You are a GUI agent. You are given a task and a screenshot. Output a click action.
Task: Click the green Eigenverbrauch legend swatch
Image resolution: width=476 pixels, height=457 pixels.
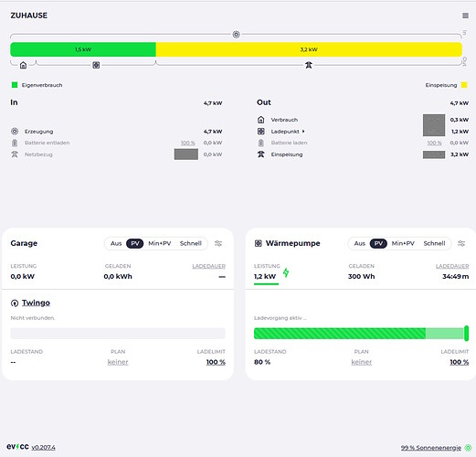(x=15, y=85)
